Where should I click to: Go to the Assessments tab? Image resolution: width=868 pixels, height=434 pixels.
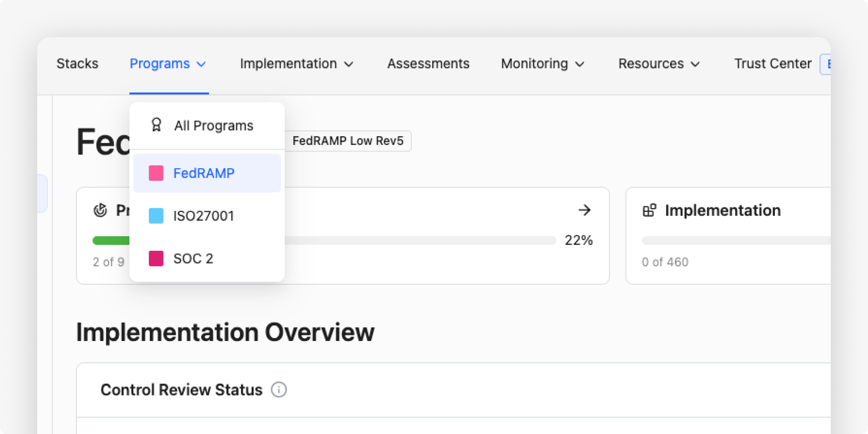click(428, 63)
